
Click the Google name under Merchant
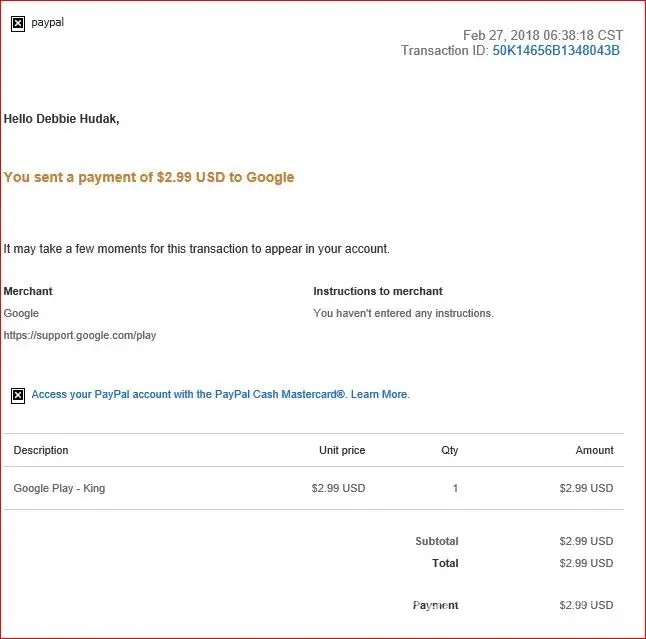[x=21, y=313]
